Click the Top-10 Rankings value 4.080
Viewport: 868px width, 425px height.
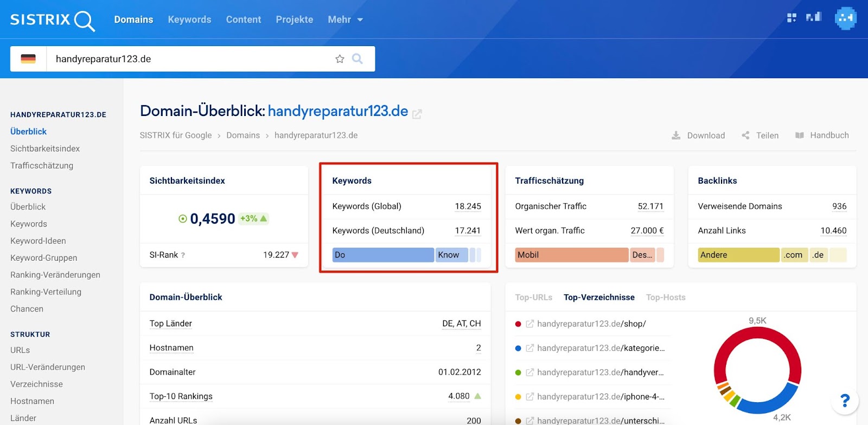[459, 396]
